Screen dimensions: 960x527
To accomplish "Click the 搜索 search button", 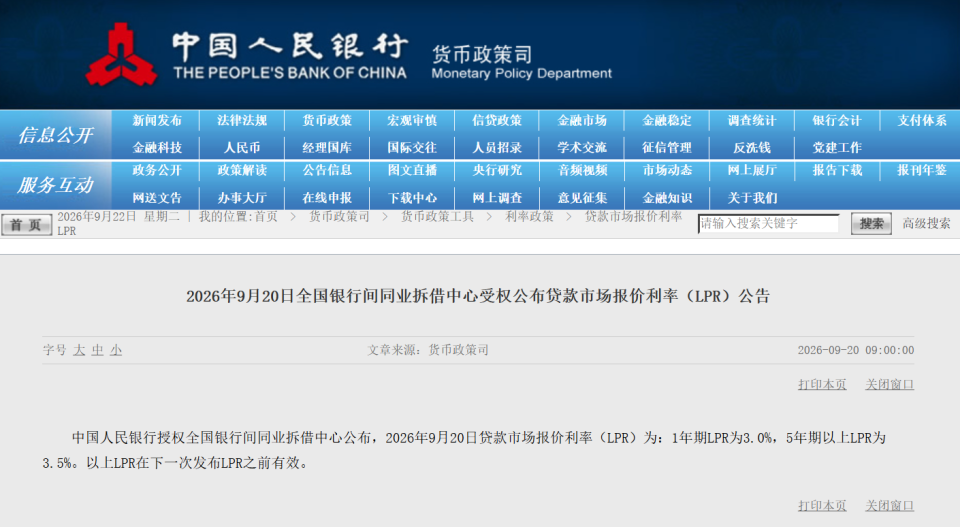I will click(871, 224).
